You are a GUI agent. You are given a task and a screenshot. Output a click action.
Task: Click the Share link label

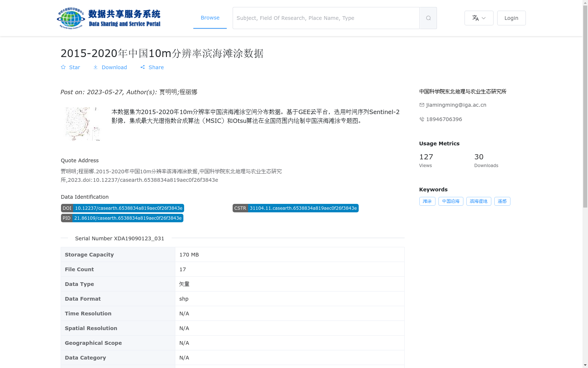(156, 67)
